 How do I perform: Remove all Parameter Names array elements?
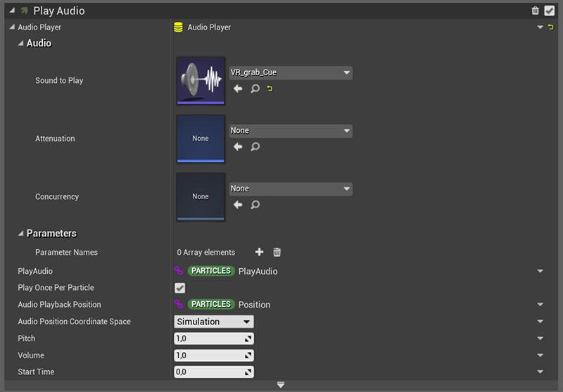tap(277, 252)
